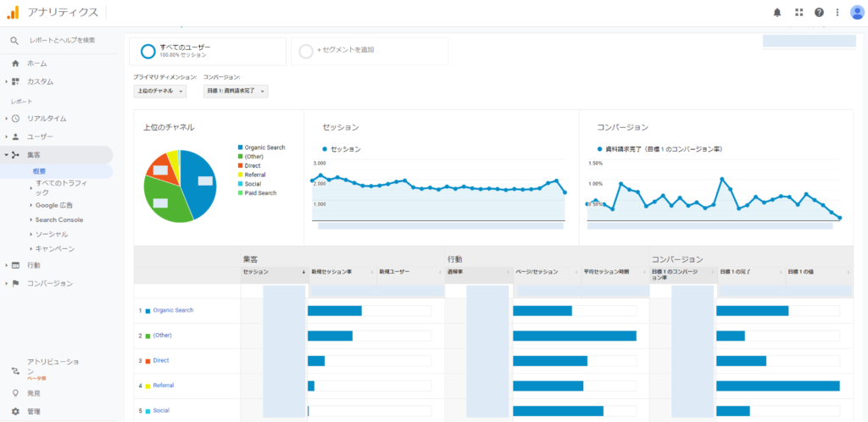Screen dimensions: 868x422
Task: Click the アトリビューション icon
Action: click(x=15, y=370)
